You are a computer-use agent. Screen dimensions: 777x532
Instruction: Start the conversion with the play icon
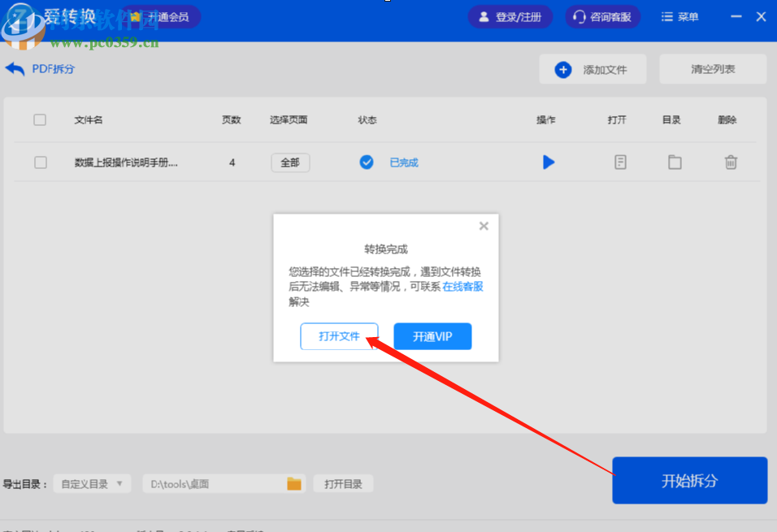click(x=549, y=162)
